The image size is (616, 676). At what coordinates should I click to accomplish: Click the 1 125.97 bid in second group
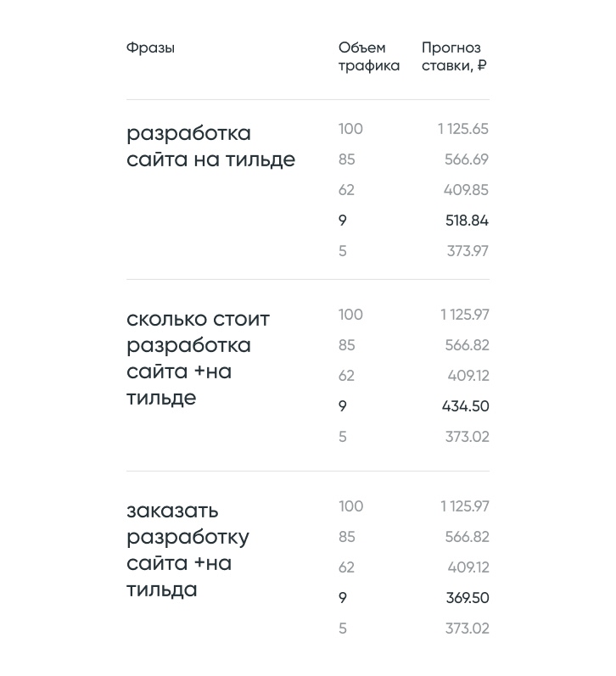coord(465,315)
